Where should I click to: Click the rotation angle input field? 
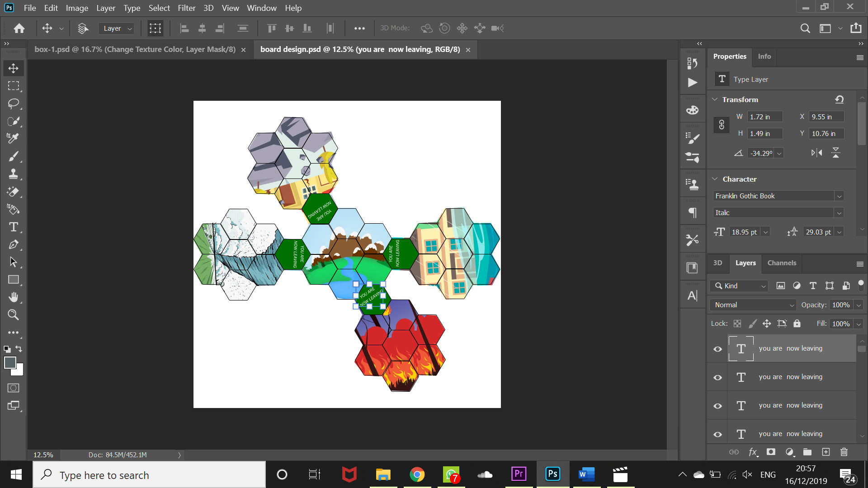pyautogui.click(x=761, y=153)
